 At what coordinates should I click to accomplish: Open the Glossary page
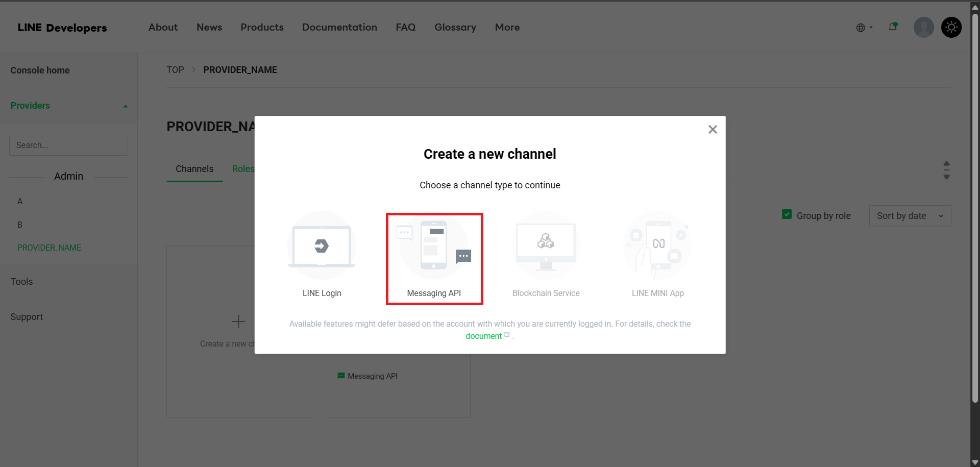[455, 28]
